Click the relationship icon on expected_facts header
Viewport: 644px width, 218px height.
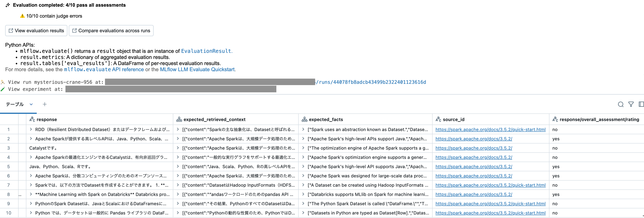pos(305,119)
